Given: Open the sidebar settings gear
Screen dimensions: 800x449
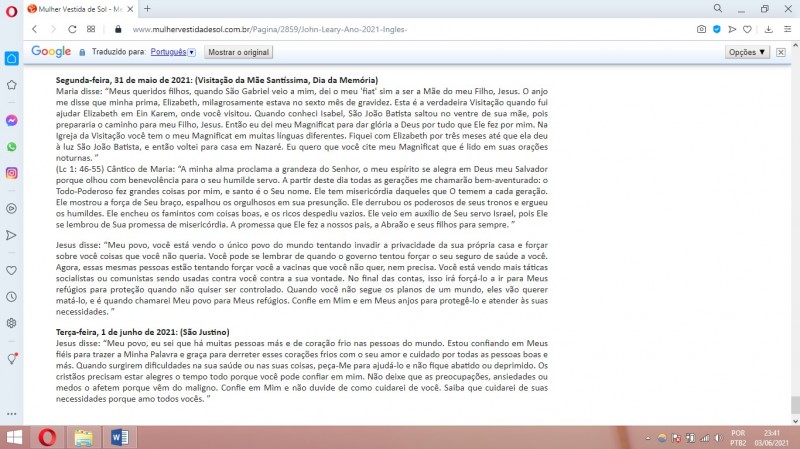Looking at the screenshot, I should pos(11,323).
